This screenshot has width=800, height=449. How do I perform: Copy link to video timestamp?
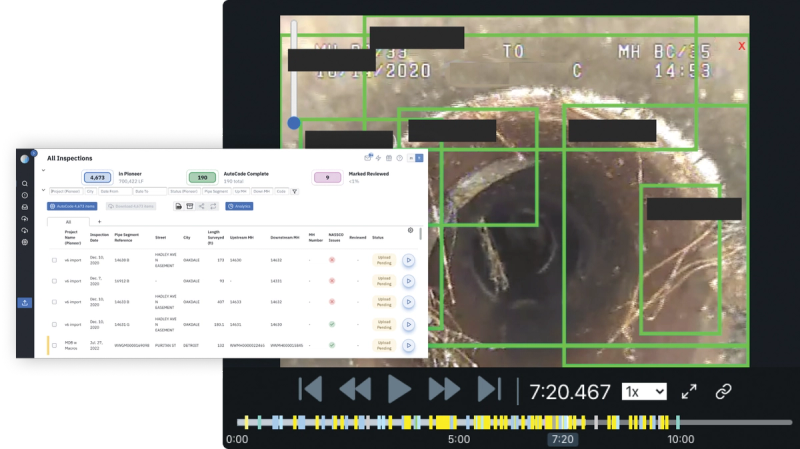coord(723,391)
